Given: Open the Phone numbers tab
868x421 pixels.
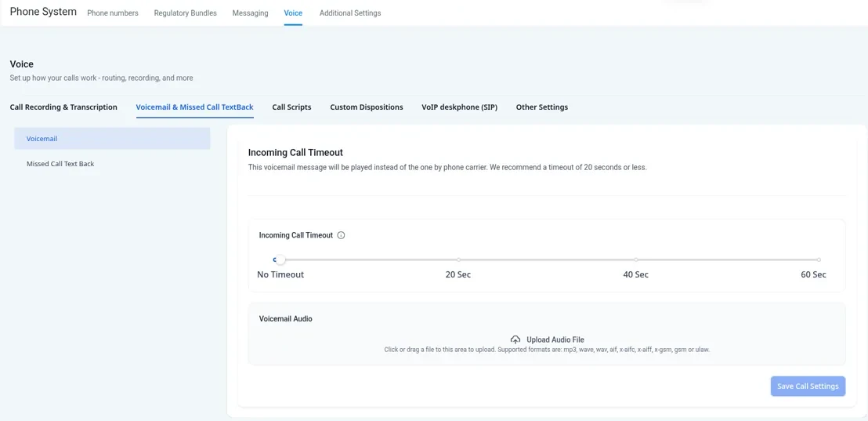Looking at the screenshot, I should (x=113, y=13).
